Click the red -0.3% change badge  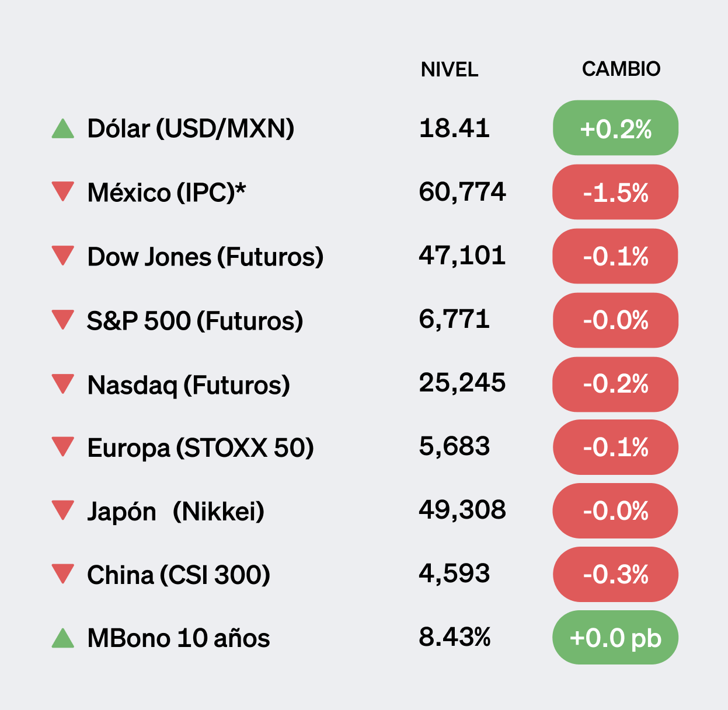(615, 575)
